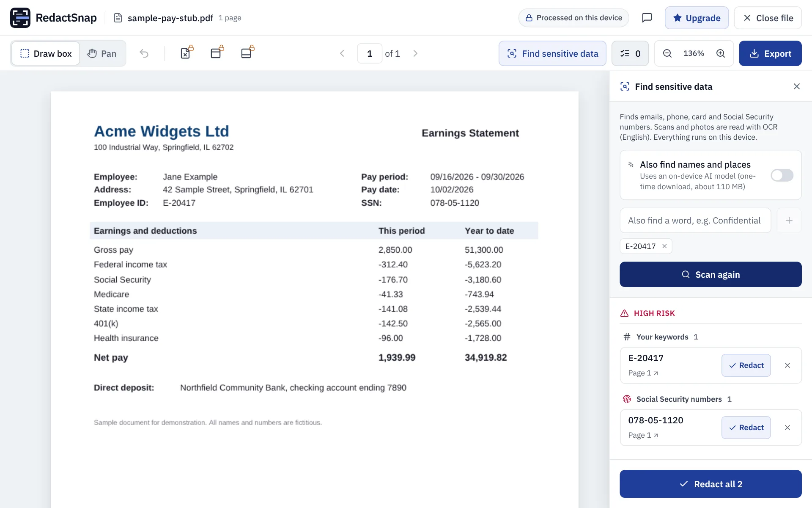Switch to the Pan tool
Screen dimensions: 812x508
click(x=102, y=53)
